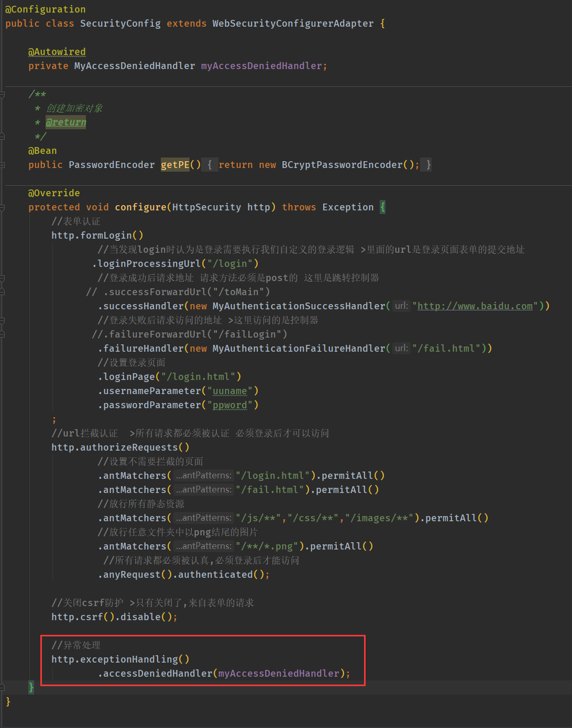Image resolution: width=572 pixels, height=728 pixels.
Task: Click http.authorizeRequests() call
Action: point(120,447)
